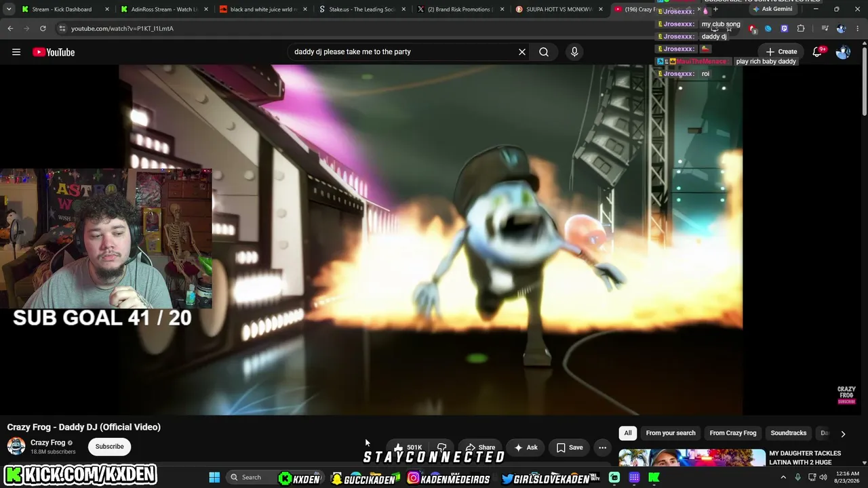
Task: Open the Chrome profile avatar
Action: 842,28
